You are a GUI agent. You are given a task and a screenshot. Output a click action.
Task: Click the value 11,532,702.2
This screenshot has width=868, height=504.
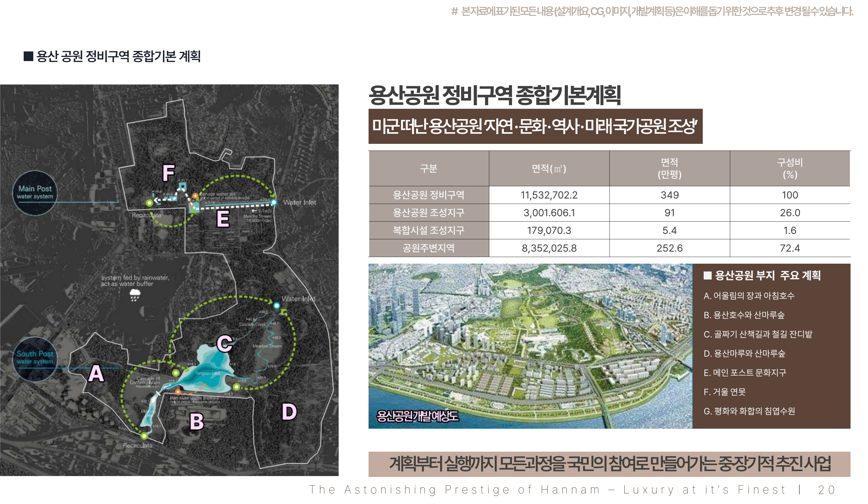point(549,195)
